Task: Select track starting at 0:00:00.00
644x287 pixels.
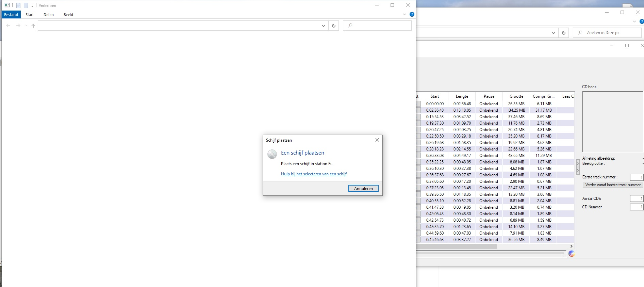Action: click(435, 104)
